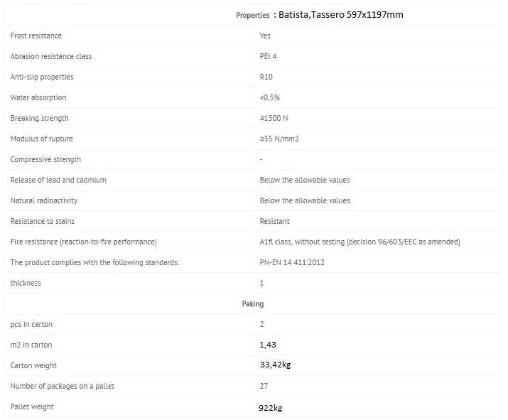Select the pcs in carton label

click(31, 324)
